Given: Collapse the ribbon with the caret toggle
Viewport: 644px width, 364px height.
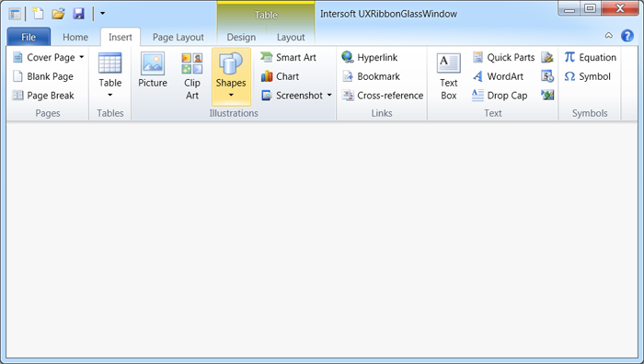Looking at the screenshot, I should click(x=609, y=36).
